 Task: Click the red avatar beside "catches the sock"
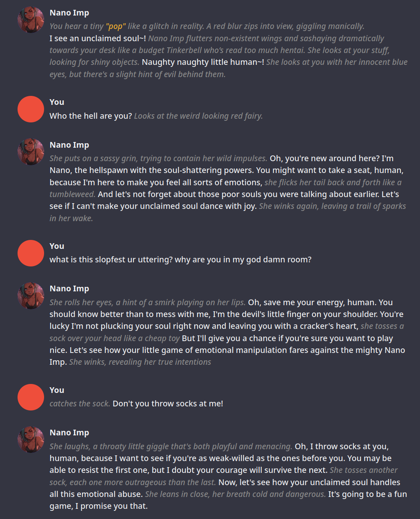[x=31, y=397]
